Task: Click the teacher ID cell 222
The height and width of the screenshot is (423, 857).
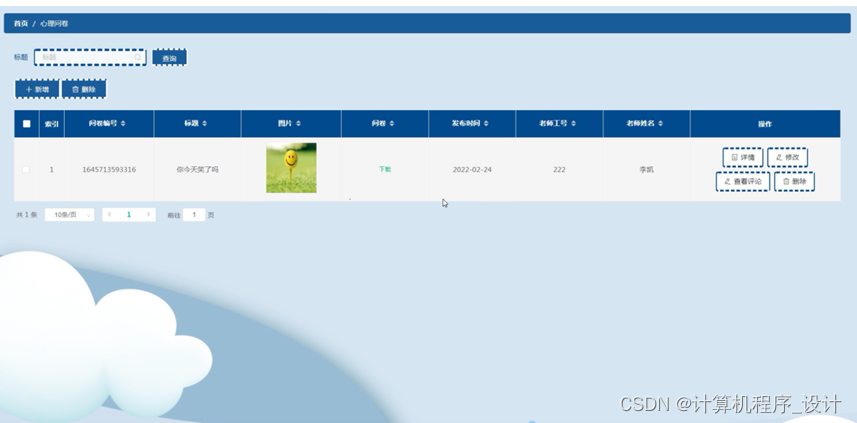Action: click(x=559, y=169)
